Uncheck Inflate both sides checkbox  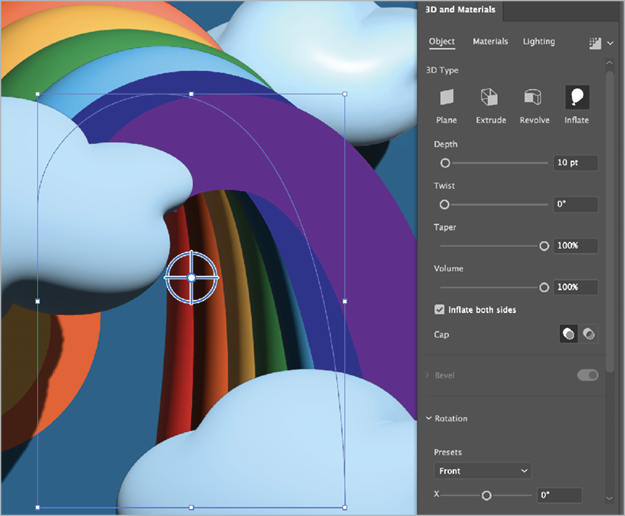[x=439, y=310]
